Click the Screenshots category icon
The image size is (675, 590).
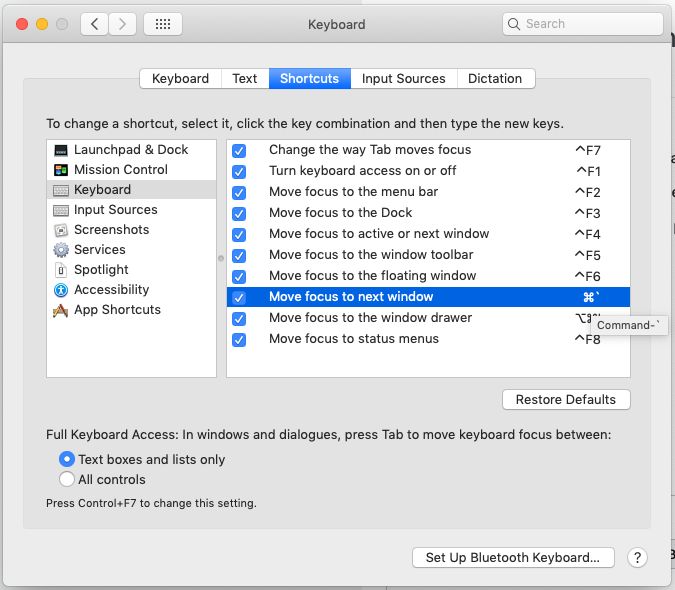pos(61,230)
